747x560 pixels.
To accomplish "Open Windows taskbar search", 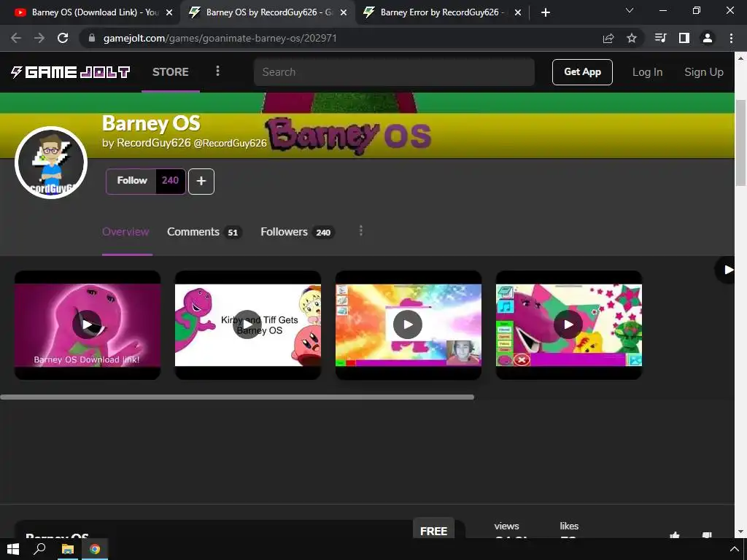I will point(39,549).
